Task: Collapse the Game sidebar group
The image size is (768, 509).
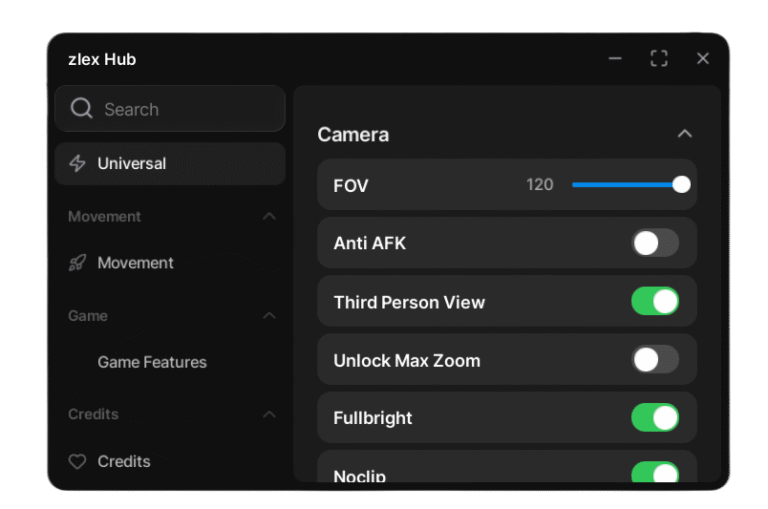Action: (x=269, y=315)
